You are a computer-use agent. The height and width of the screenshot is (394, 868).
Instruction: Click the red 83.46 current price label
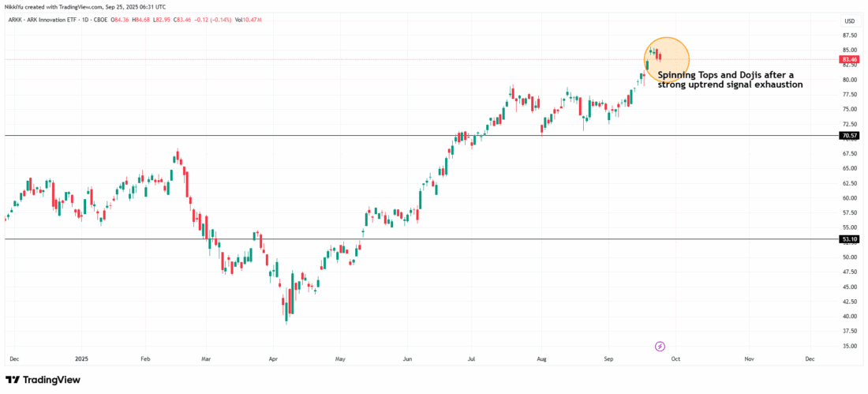point(850,59)
